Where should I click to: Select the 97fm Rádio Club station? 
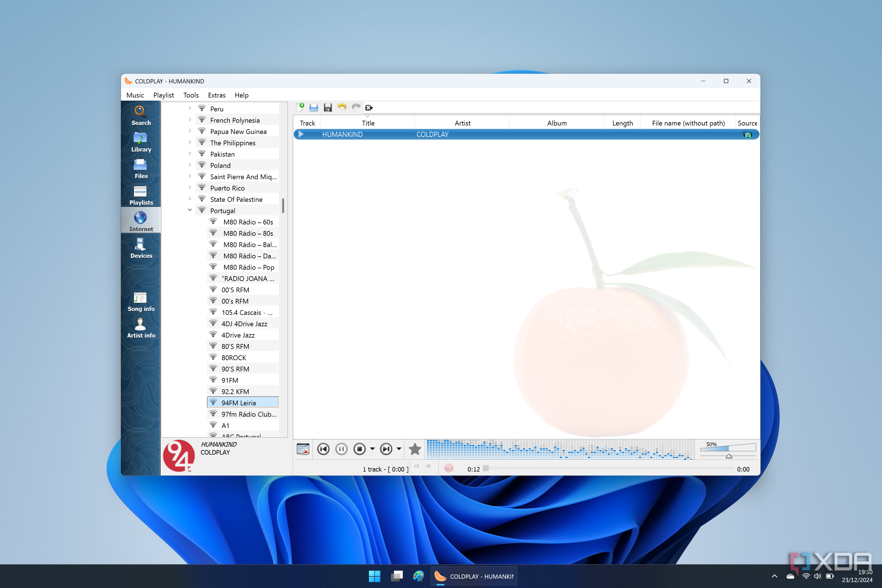tap(243, 414)
